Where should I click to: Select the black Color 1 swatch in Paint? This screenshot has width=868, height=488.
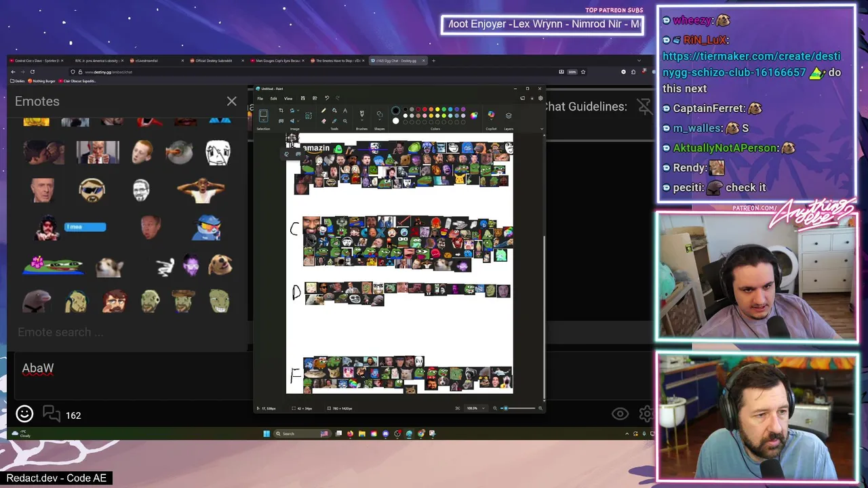pos(395,110)
